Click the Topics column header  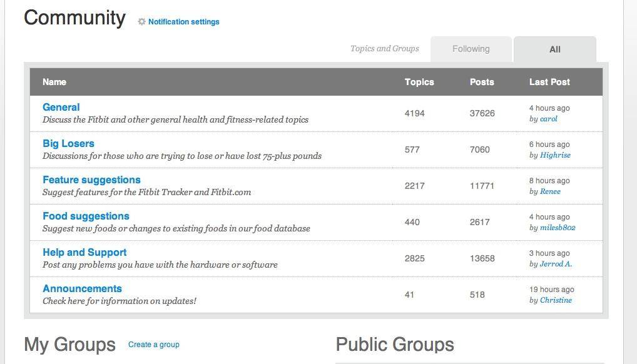tap(419, 82)
